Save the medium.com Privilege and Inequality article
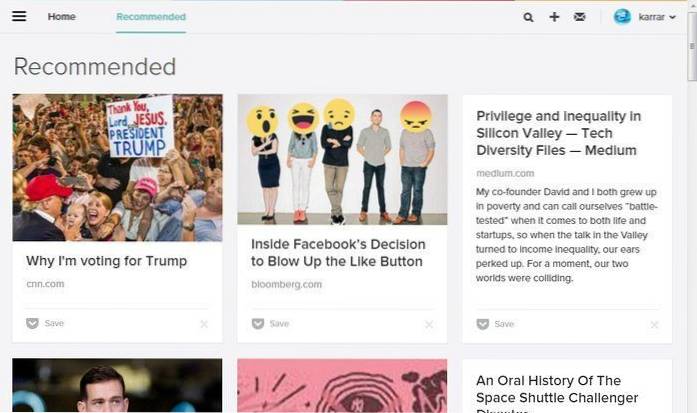 [x=496, y=324]
